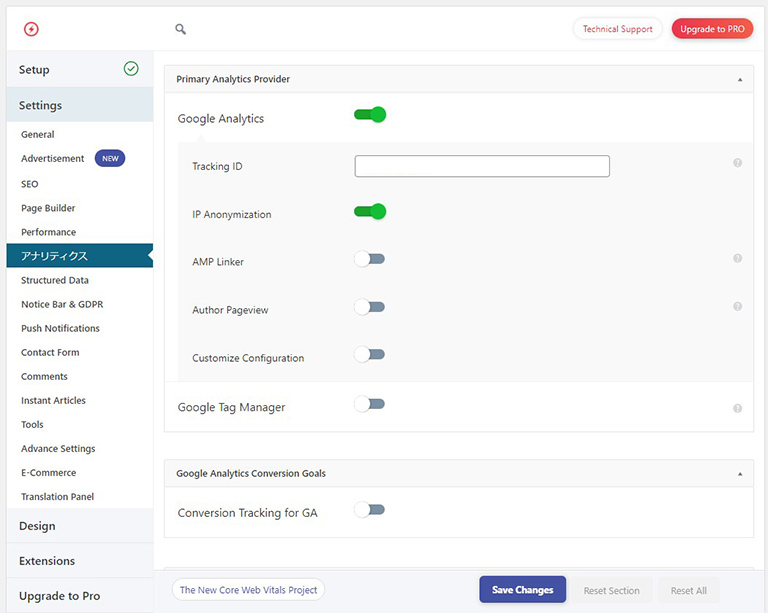Enable the Author Pageview toggle

click(x=370, y=307)
